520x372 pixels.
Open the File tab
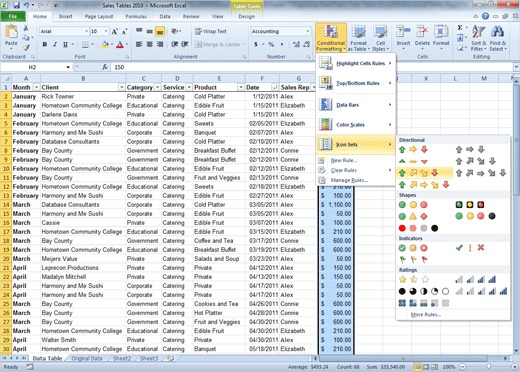13,16
